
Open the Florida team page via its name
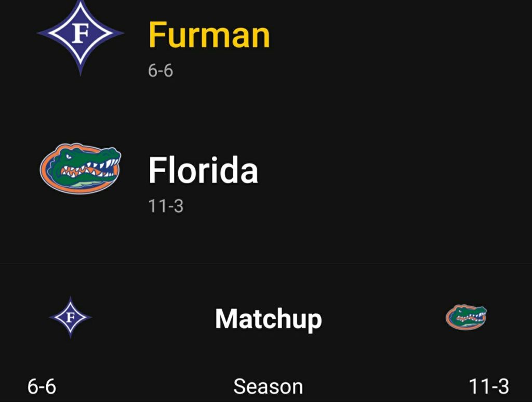pyautogui.click(x=203, y=171)
